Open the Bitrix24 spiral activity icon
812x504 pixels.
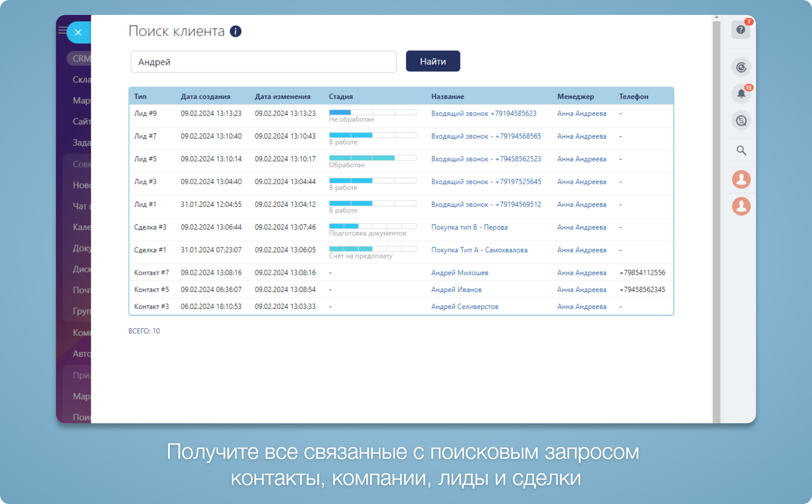point(741,68)
